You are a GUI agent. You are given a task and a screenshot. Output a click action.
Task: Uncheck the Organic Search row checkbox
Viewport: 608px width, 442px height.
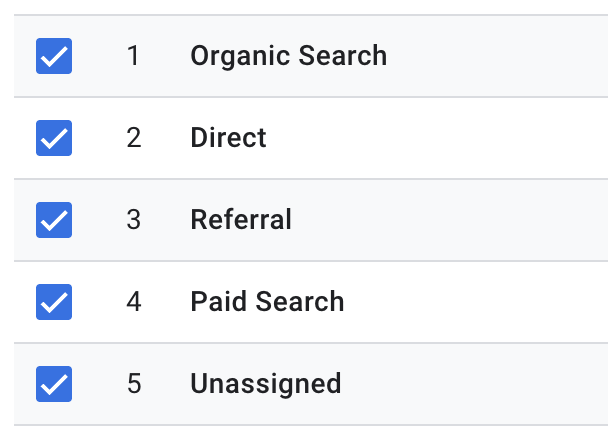click(x=54, y=56)
